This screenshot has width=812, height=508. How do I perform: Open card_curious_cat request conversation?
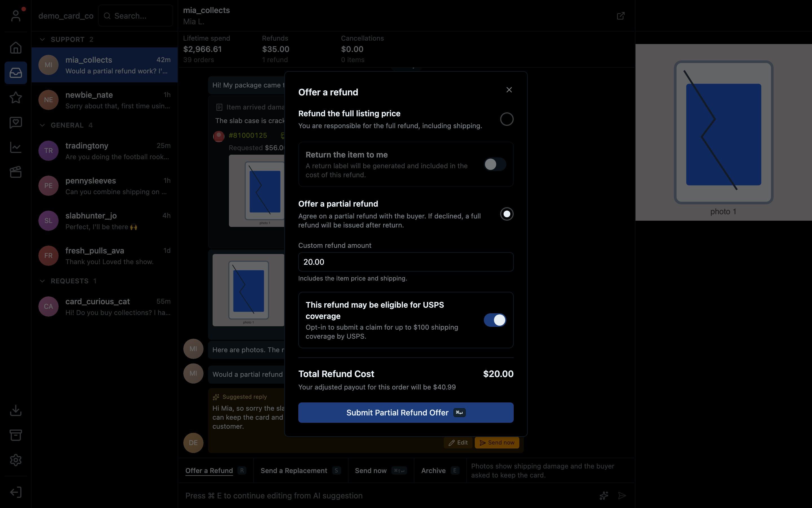click(x=105, y=306)
